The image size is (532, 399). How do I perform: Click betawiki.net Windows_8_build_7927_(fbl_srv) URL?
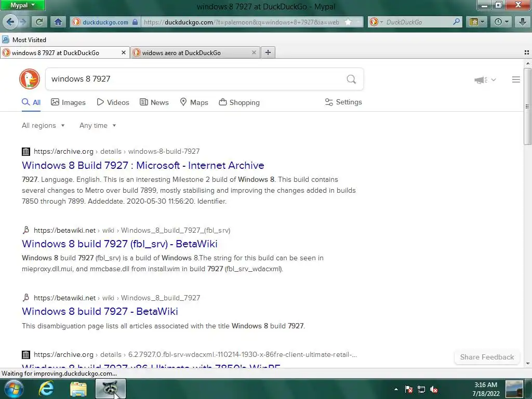click(x=132, y=230)
